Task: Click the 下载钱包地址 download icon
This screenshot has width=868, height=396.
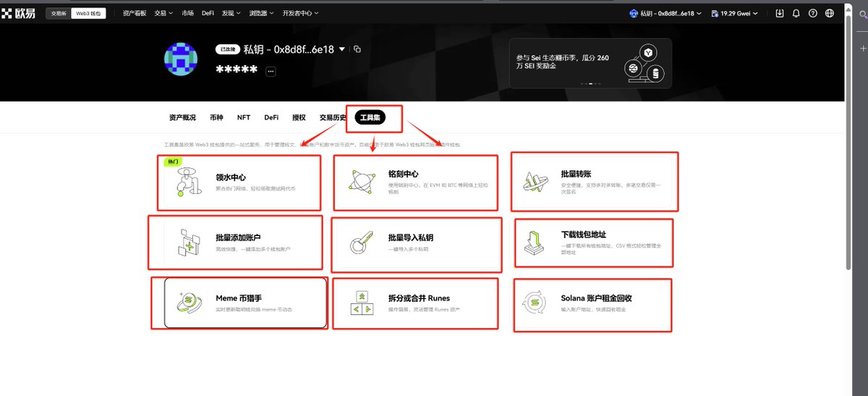Action: pyautogui.click(x=534, y=243)
